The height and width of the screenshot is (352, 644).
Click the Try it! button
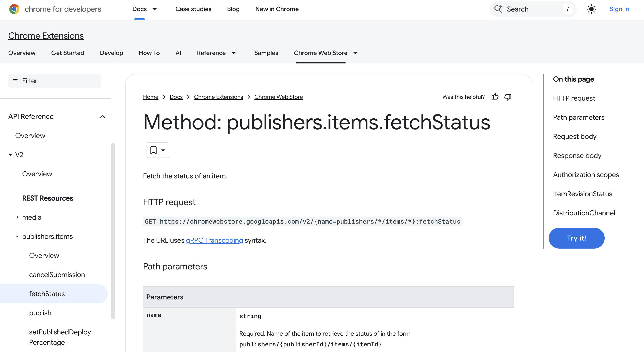pyautogui.click(x=577, y=238)
